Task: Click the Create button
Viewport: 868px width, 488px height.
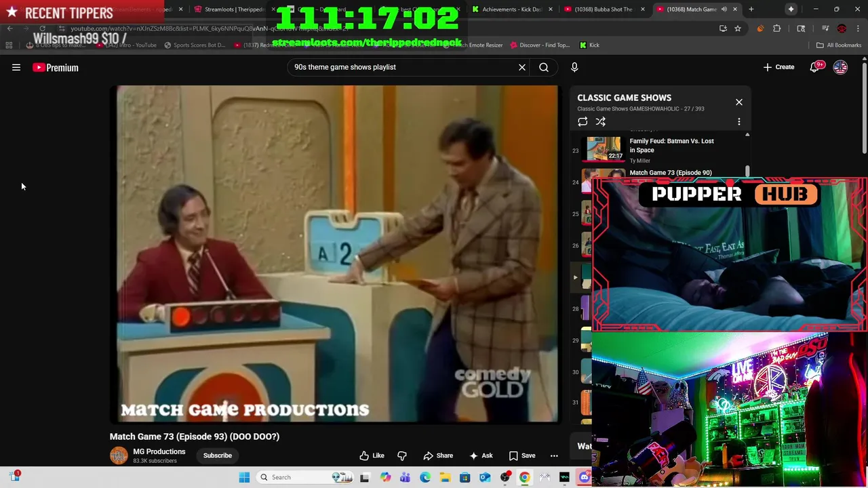Action: pyautogui.click(x=778, y=67)
